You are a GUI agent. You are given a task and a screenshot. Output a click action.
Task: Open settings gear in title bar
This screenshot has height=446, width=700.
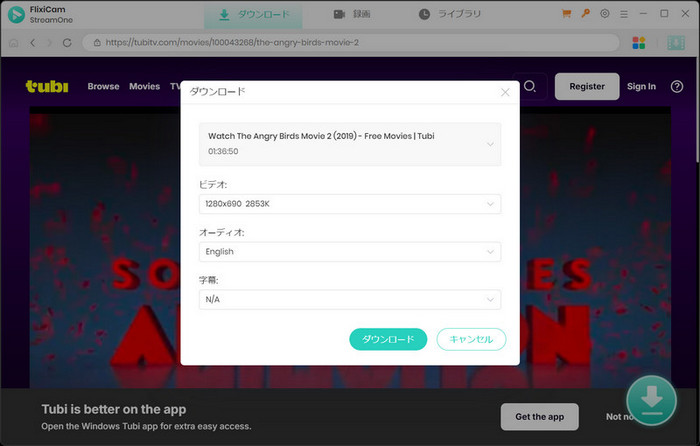tap(603, 14)
